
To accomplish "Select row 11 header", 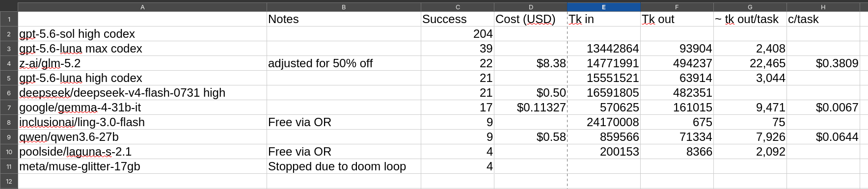I will click(9, 166).
